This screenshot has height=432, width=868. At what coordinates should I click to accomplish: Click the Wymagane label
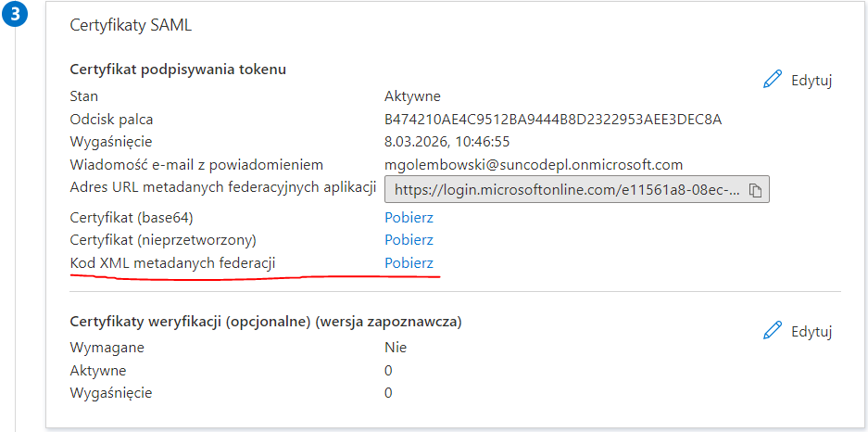click(107, 348)
